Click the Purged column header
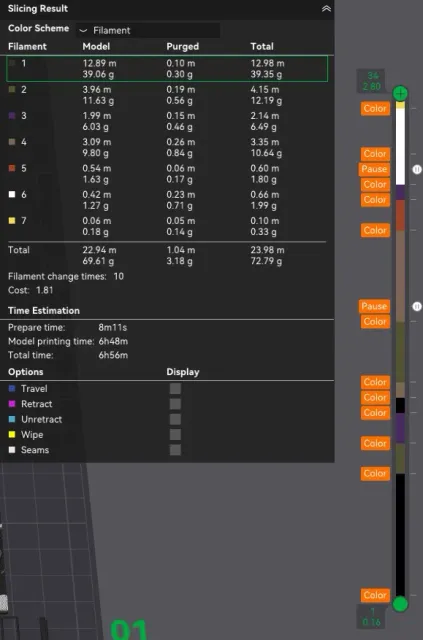Screen dimensions: 423x640 pos(183,47)
